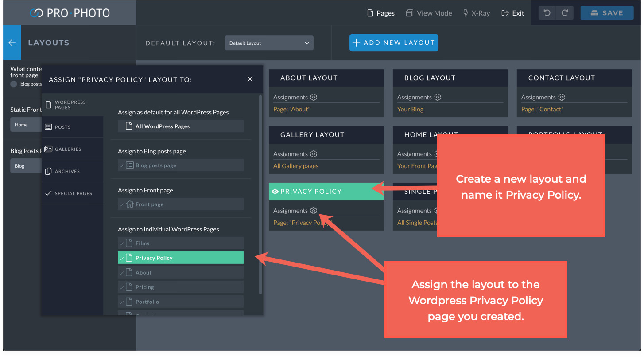
Task: Open Contact Layout card
Action: [574, 78]
